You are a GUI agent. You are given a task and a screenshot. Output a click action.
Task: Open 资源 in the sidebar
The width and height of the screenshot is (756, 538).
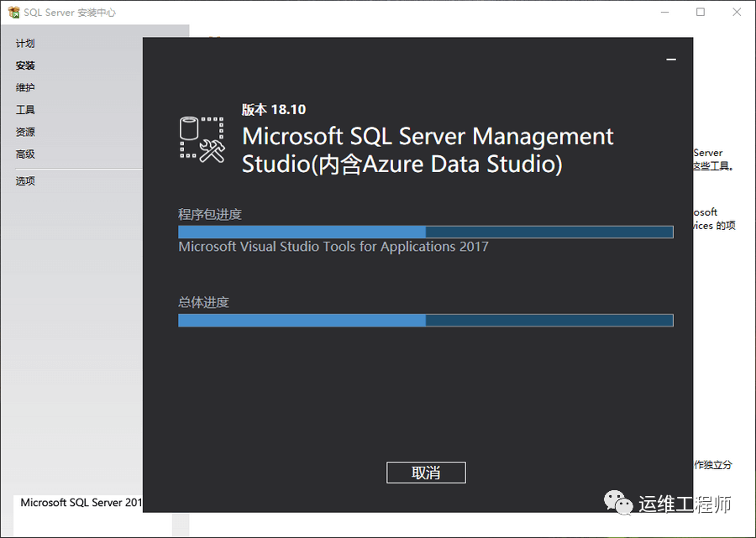[x=25, y=132]
